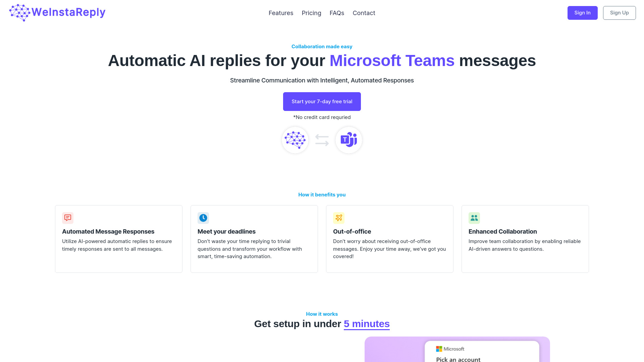This screenshot has width=644, height=362.
Task: Click the Sign Up button
Action: [x=619, y=13]
